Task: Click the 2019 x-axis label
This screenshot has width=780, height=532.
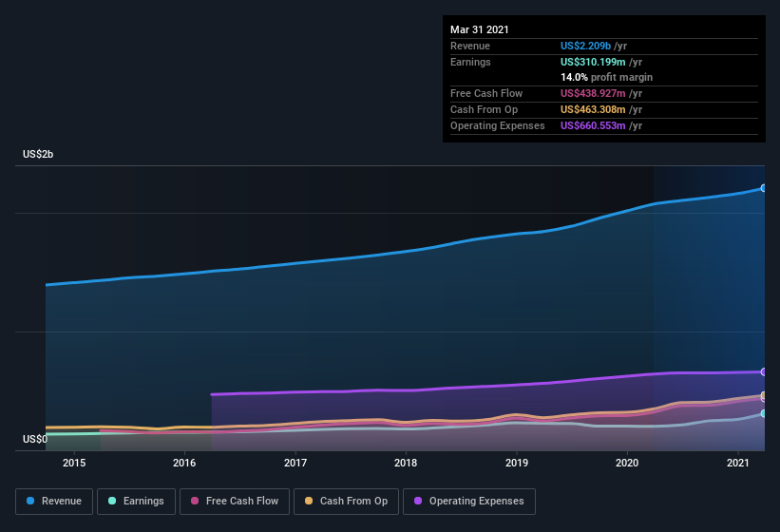Action: point(517,463)
